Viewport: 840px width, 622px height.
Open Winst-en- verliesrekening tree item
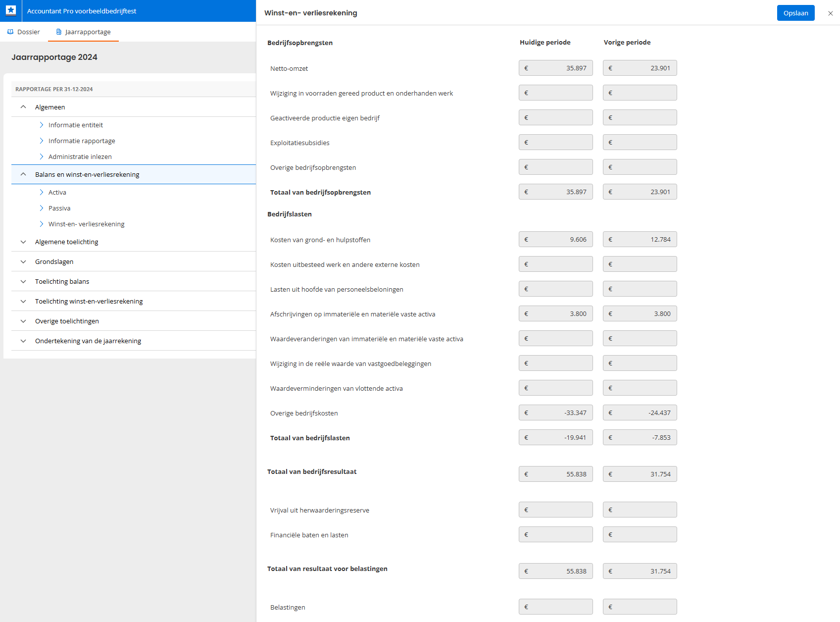pos(87,224)
